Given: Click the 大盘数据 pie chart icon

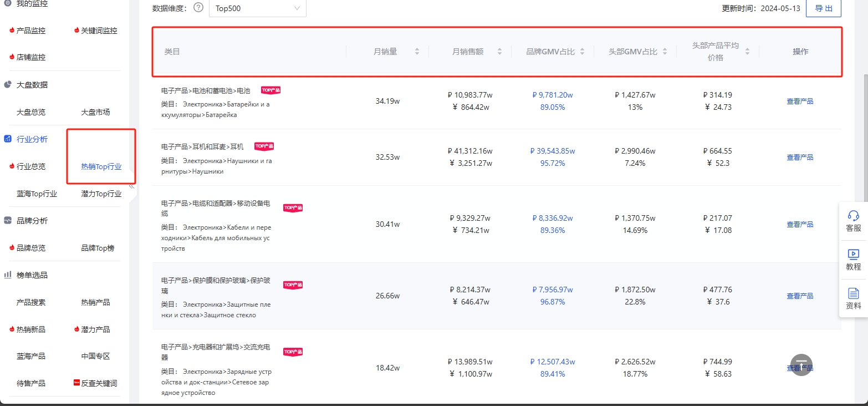Looking at the screenshot, I should (8, 85).
